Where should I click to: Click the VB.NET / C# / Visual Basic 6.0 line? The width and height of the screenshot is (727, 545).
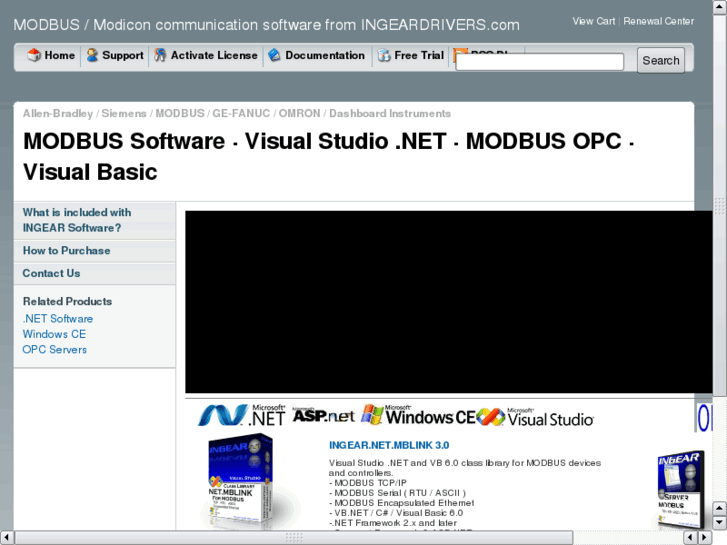[x=396, y=513]
